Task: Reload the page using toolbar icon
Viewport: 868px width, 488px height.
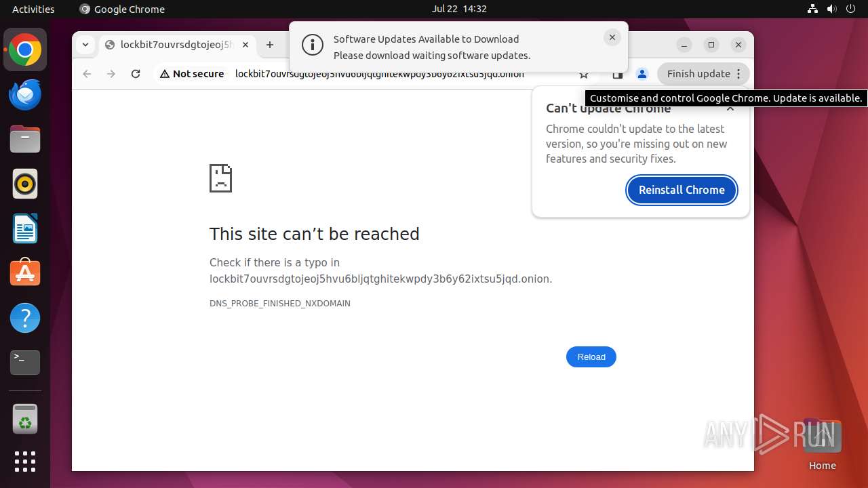Action: click(136, 74)
